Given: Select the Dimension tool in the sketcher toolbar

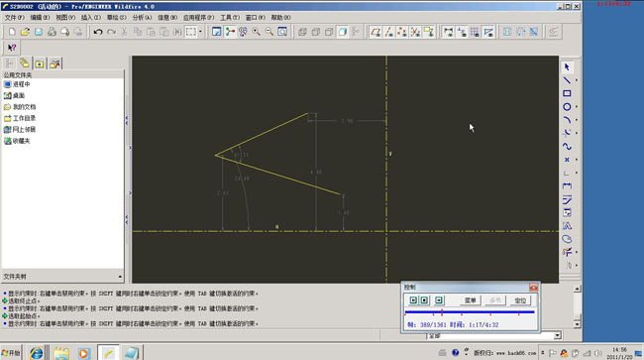Looking at the screenshot, I should coord(567,185).
